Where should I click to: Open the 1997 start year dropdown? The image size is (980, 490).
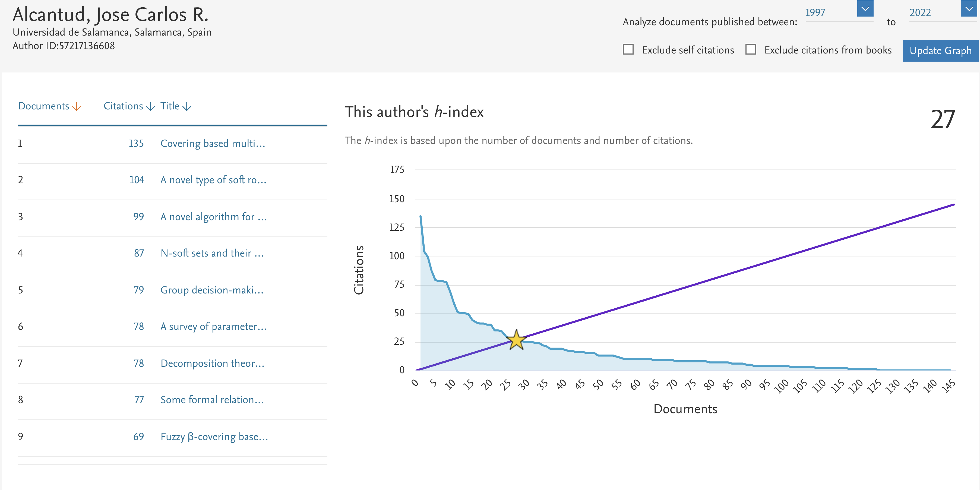tap(865, 9)
